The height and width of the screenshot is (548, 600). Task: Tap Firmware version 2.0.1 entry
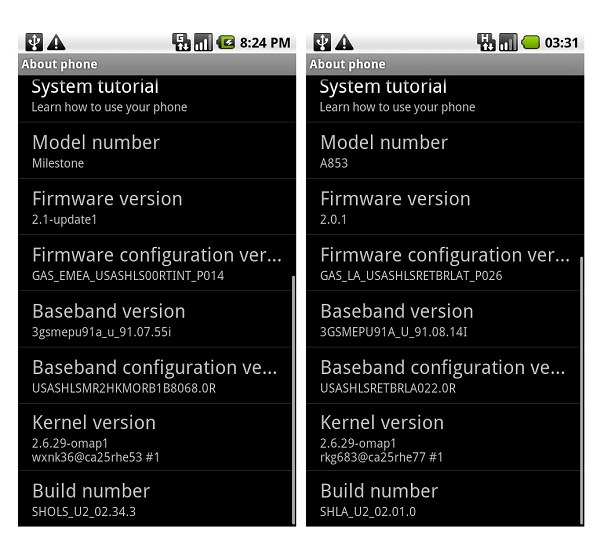[x=443, y=207]
